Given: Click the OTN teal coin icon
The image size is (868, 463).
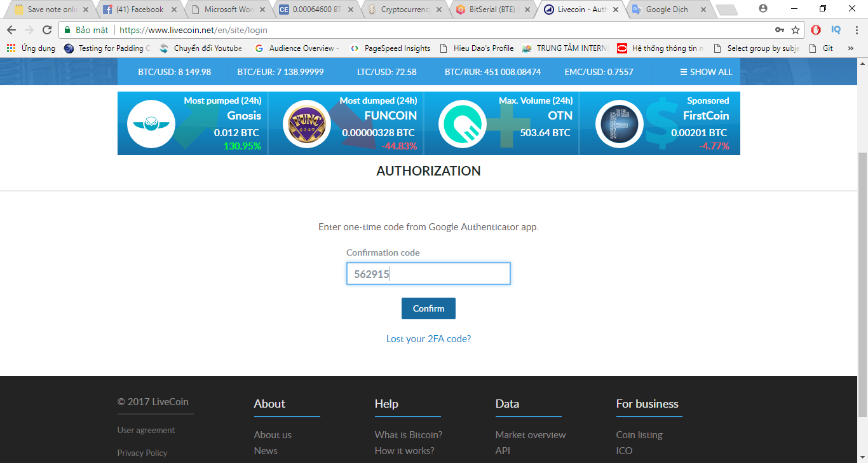Looking at the screenshot, I should pos(462,124).
